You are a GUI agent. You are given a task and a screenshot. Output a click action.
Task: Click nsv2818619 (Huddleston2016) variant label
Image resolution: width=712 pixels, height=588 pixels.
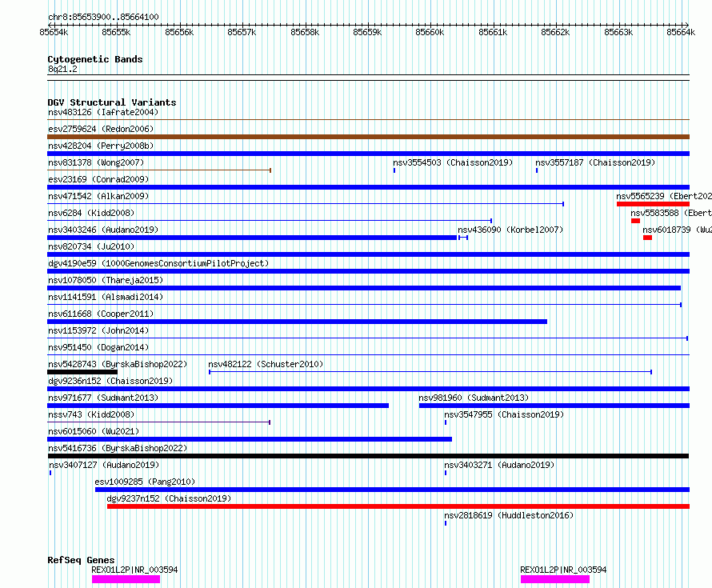509,515
